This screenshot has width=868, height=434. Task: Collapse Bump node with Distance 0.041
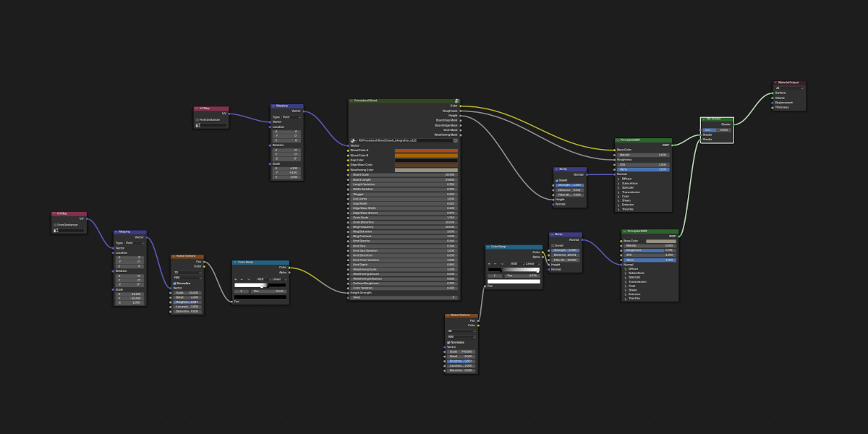coord(556,169)
